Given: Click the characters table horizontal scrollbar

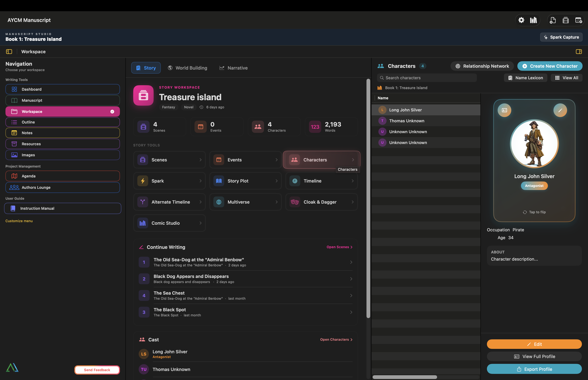Looking at the screenshot, I should click(x=405, y=377).
